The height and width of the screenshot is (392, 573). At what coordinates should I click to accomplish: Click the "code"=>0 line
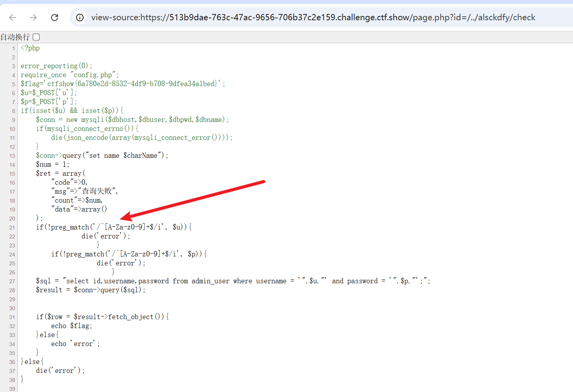coord(69,182)
